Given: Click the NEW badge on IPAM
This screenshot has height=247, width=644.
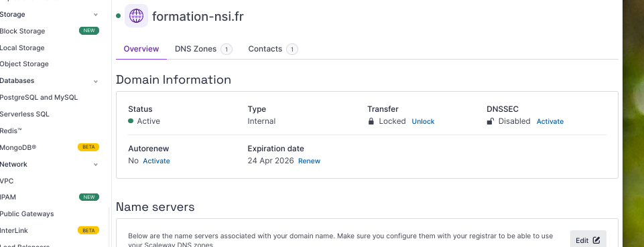Looking at the screenshot, I should click(89, 197).
